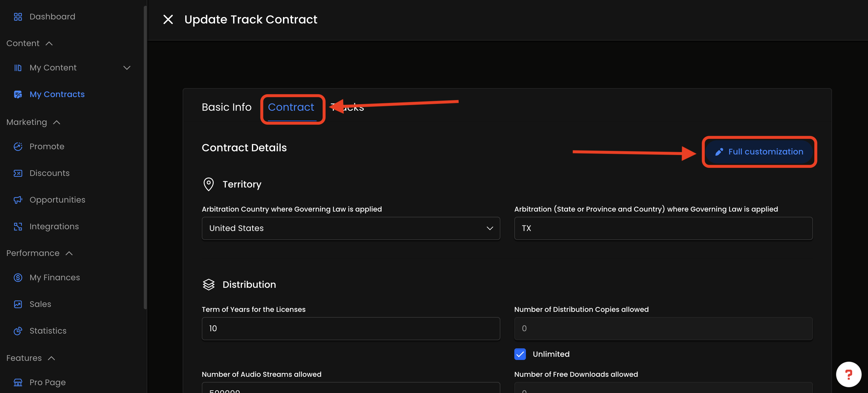Expand the My Content submenu chevron
868x393 pixels.
tap(127, 68)
